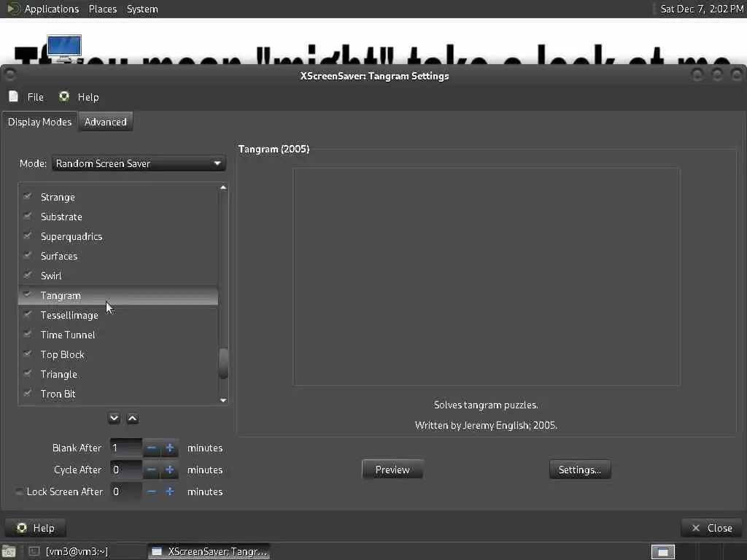Switch to the Display Modes tab
Screen dimensions: 747x560
click(x=39, y=122)
